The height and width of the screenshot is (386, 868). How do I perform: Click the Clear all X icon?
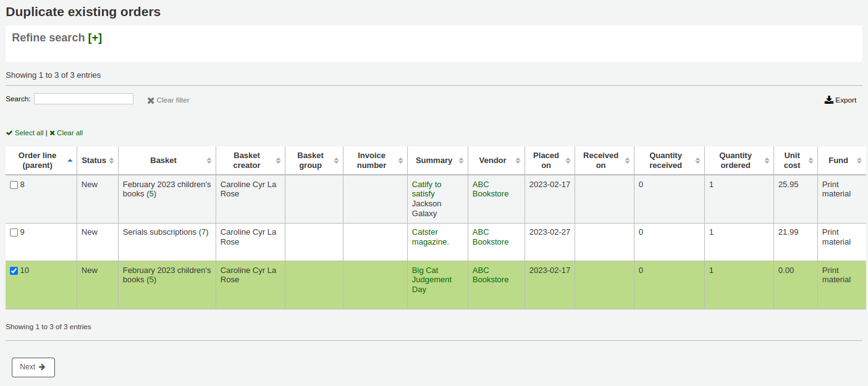coord(52,133)
